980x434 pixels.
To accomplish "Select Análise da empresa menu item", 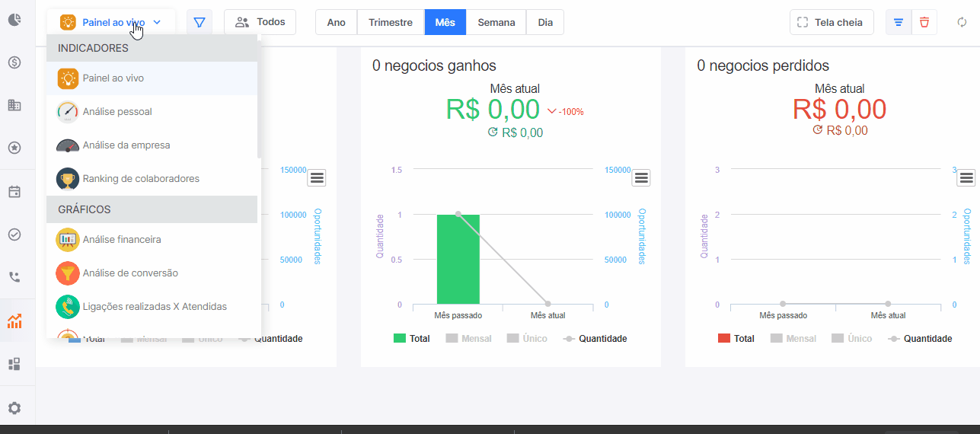I will (x=152, y=145).
